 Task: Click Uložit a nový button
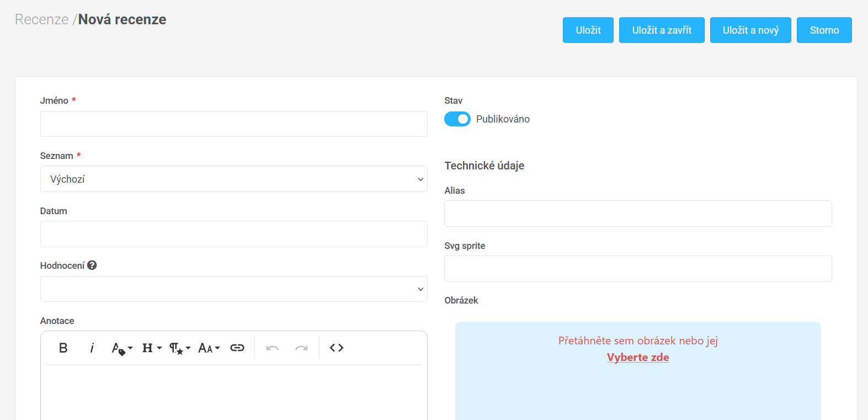(x=750, y=30)
